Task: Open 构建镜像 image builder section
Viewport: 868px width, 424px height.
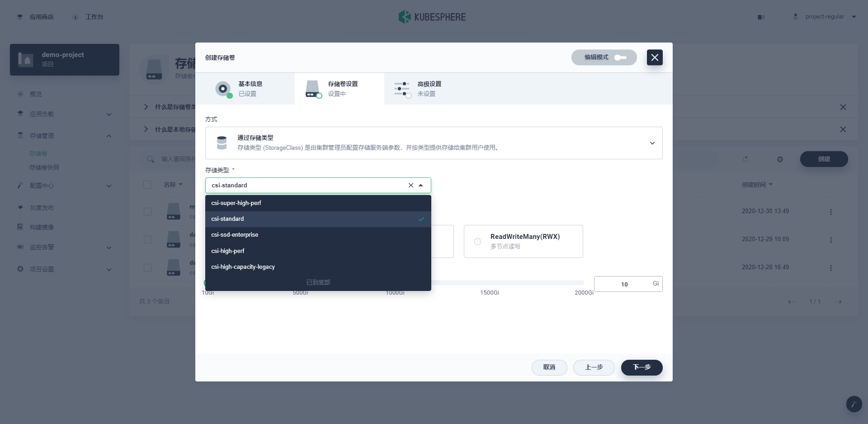Action: pos(42,227)
